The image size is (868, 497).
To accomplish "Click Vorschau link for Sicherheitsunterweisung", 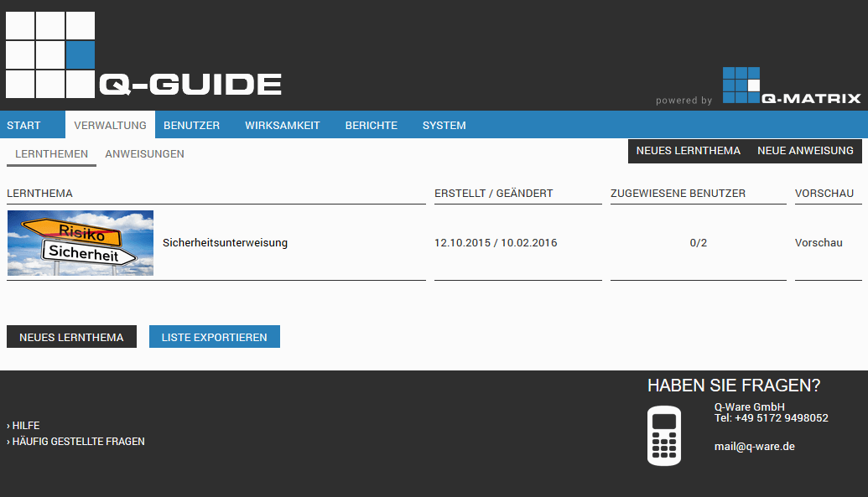I will (819, 242).
